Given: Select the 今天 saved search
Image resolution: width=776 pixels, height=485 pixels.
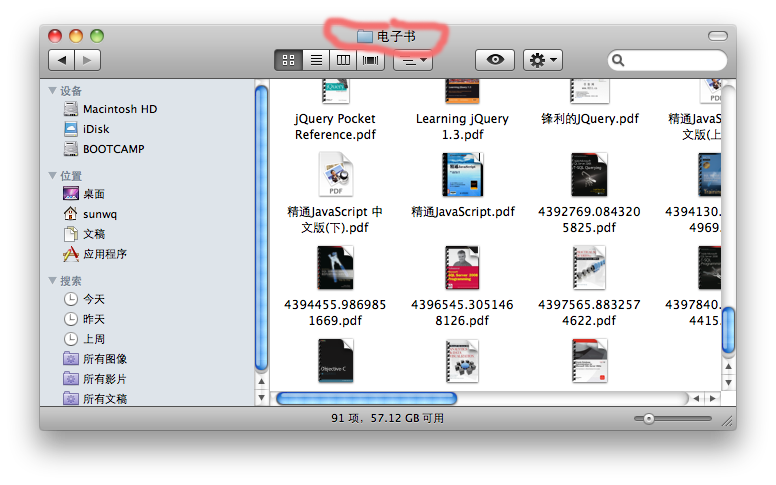Looking at the screenshot, I should 84,299.
